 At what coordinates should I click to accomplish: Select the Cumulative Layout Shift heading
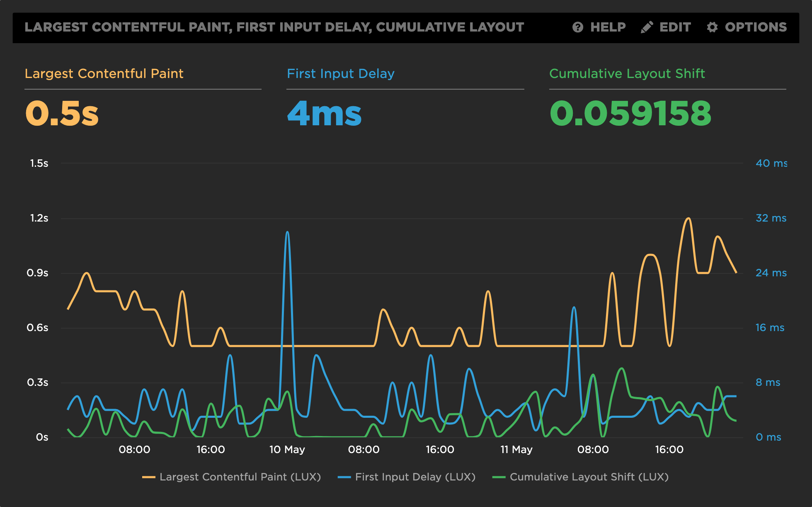(x=627, y=73)
